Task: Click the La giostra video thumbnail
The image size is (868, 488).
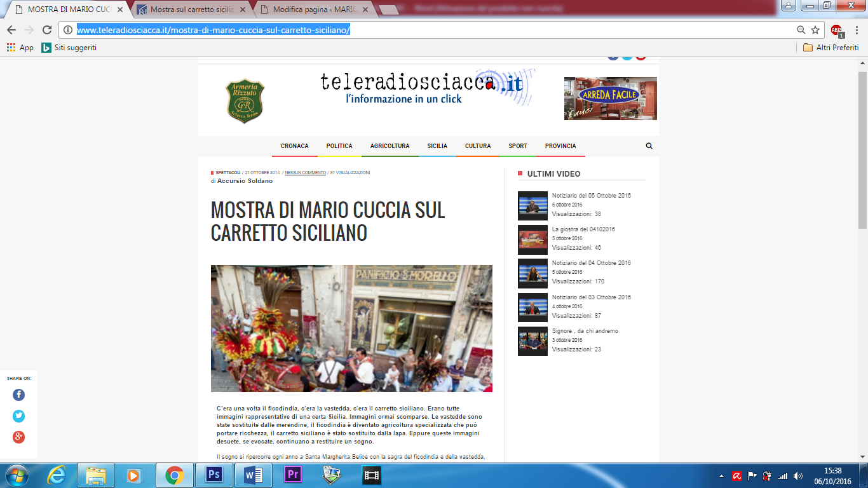Action: coord(532,240)
